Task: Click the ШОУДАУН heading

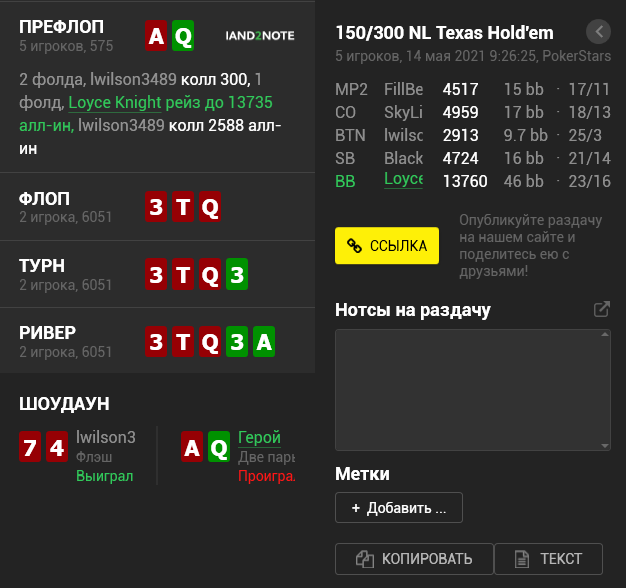Action: (x=64, y=404)
